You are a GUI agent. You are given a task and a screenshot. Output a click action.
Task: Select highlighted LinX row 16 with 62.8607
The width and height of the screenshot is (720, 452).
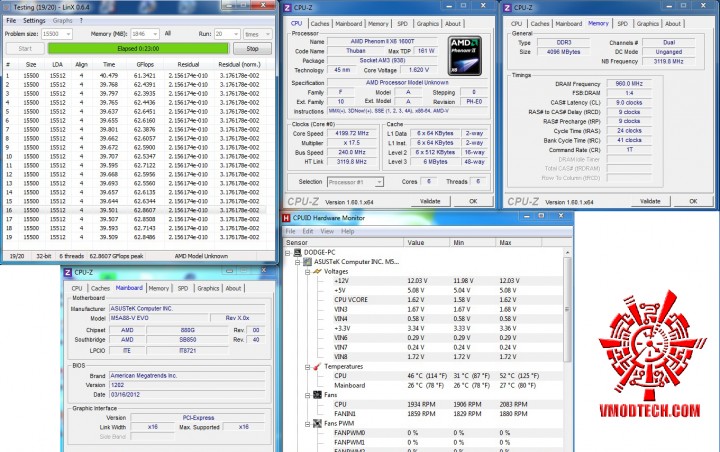[135, 210]
